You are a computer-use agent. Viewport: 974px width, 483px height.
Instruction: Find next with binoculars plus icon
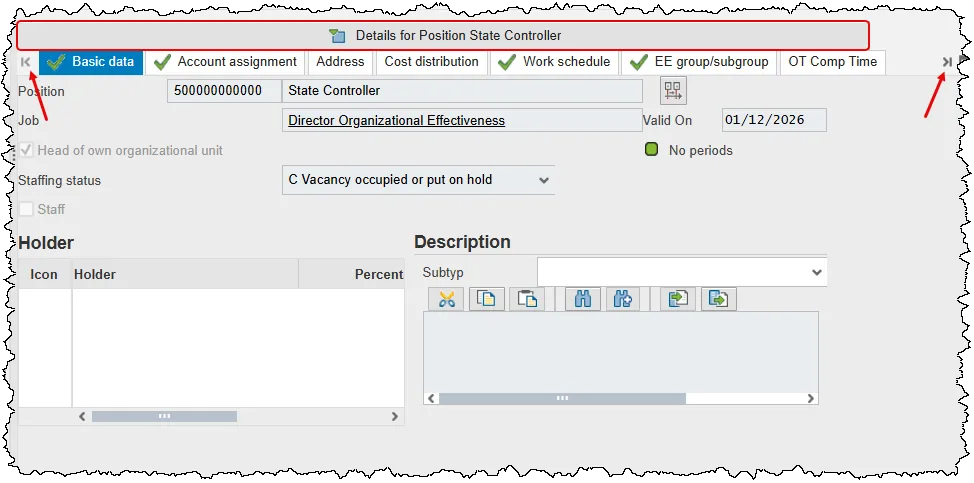622,299
